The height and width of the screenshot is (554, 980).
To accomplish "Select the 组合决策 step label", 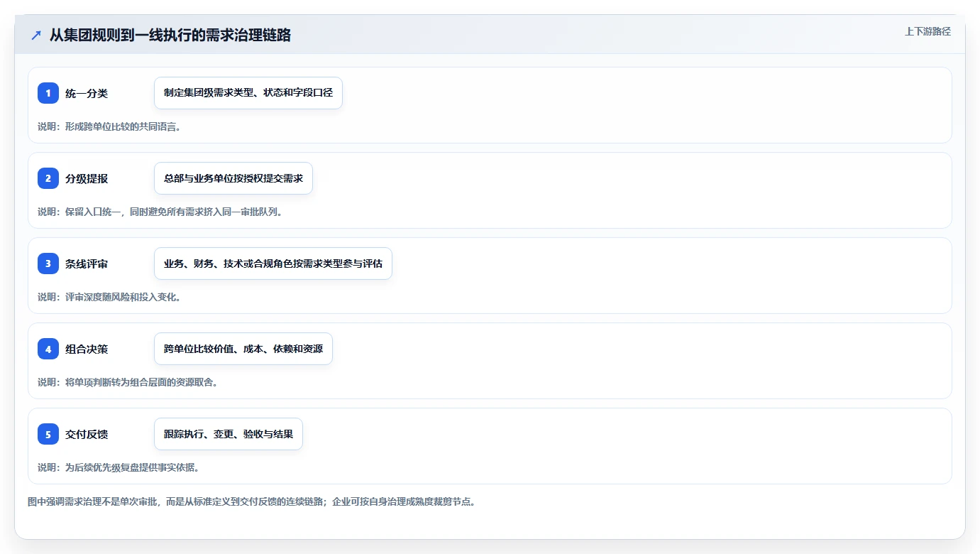I will (87, 349).
